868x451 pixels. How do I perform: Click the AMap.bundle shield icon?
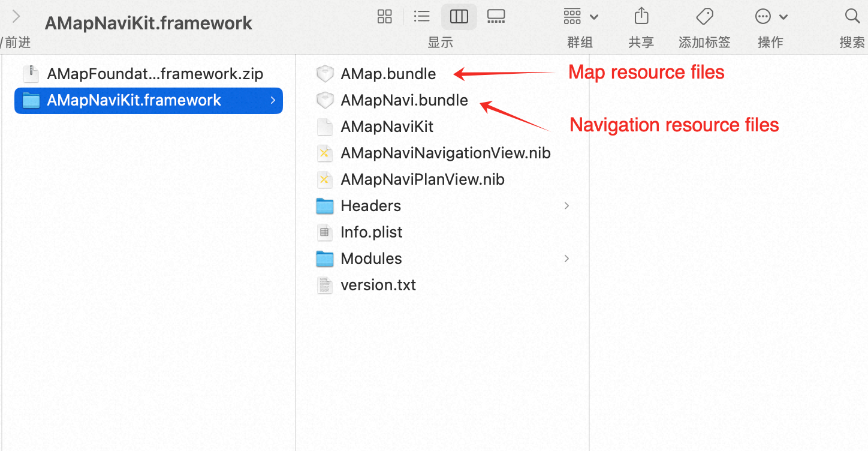325,74
